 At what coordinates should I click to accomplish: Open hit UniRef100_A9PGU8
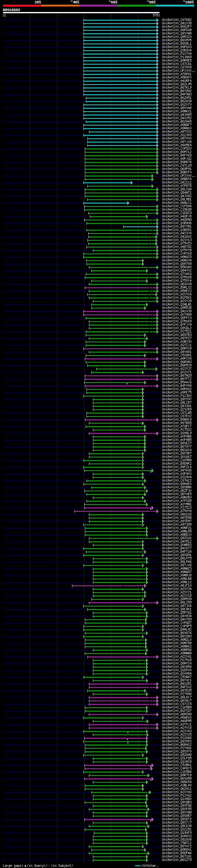tap(177, 30)
